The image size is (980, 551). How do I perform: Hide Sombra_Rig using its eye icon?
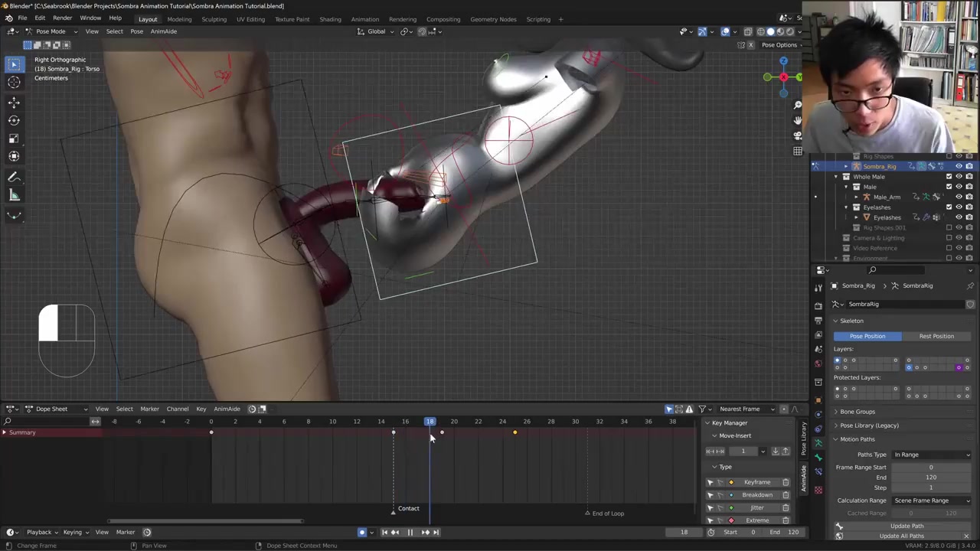pyautogui.click(x=959, y=166)
